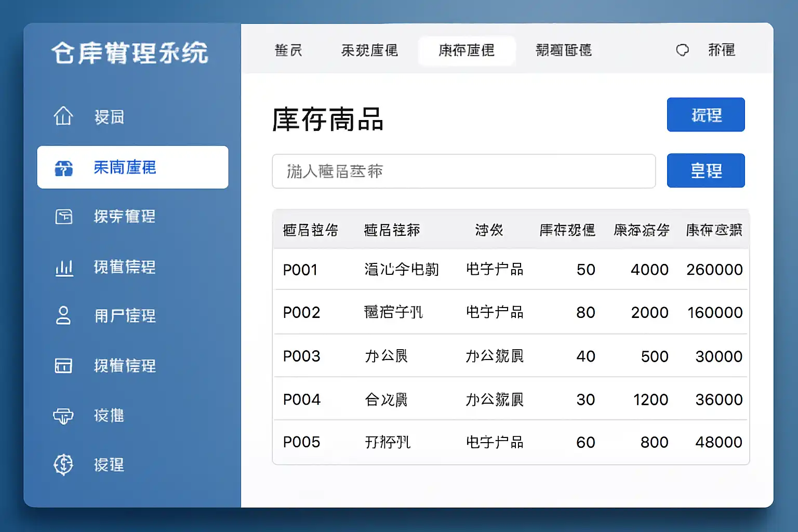
Task: Click the text link beside the round bubble icon
Action: coord(722,50)
